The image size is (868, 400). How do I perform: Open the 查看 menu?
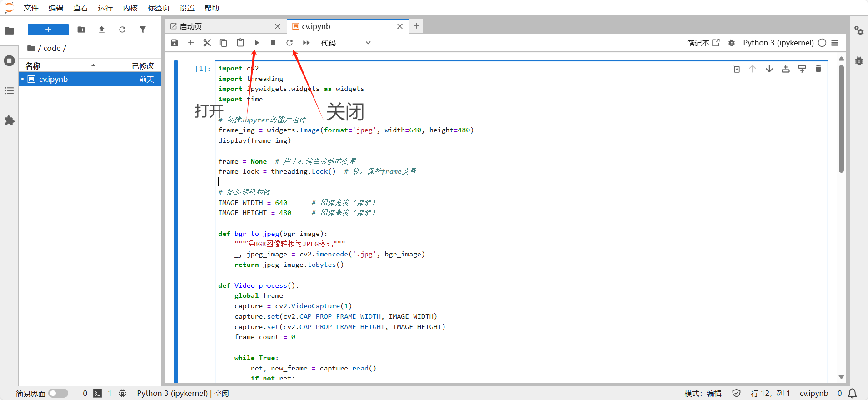80,8
